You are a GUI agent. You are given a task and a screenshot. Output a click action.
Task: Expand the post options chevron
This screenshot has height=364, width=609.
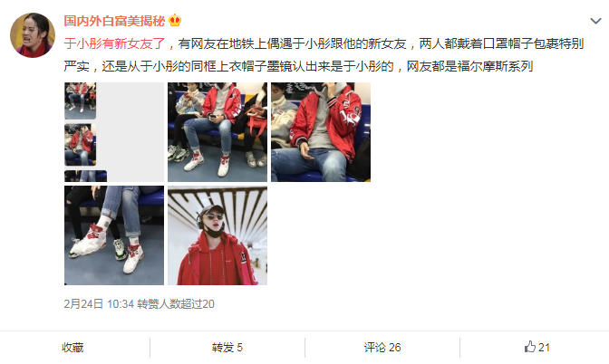pyautogui.click(x=595, y=21)
